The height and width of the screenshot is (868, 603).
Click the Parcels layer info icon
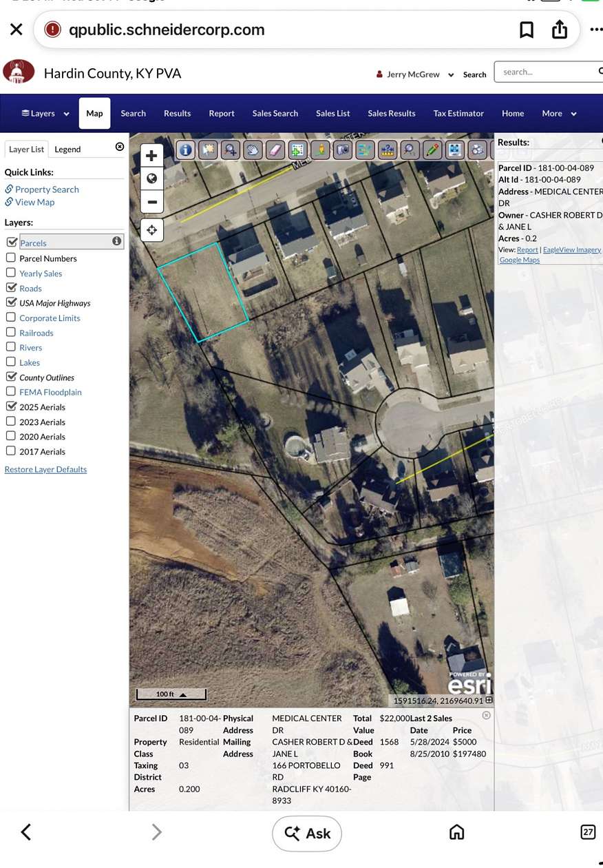coord(116,241)
